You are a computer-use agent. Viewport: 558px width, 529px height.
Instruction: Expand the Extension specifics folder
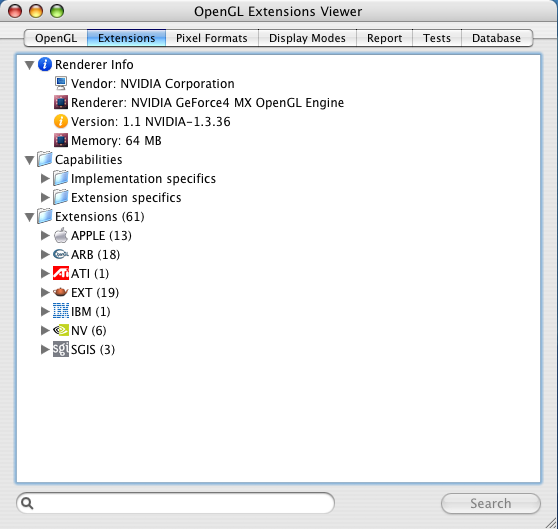point(45,197)
